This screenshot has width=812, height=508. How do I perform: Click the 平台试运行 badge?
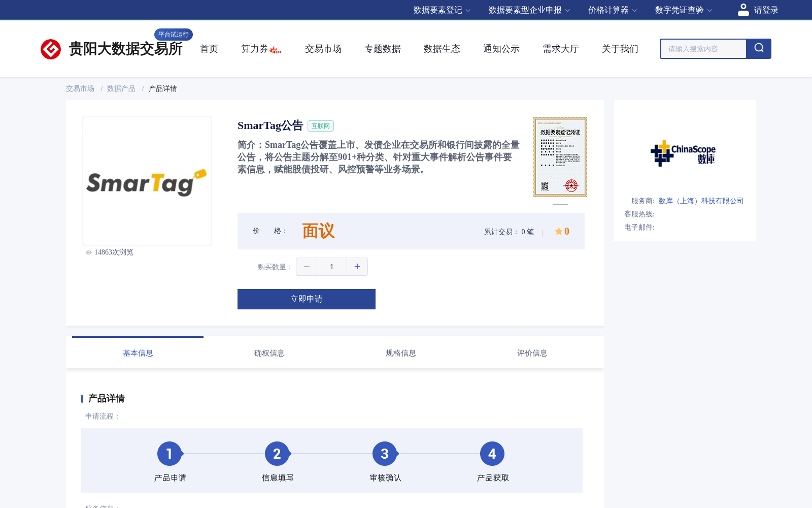coord(174,35)
